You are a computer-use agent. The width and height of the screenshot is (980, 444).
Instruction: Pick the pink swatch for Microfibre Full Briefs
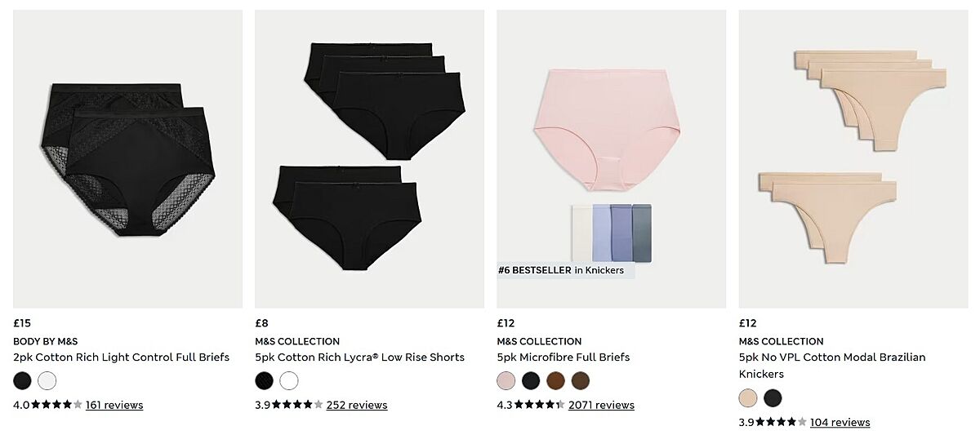(x=506, y=380)
